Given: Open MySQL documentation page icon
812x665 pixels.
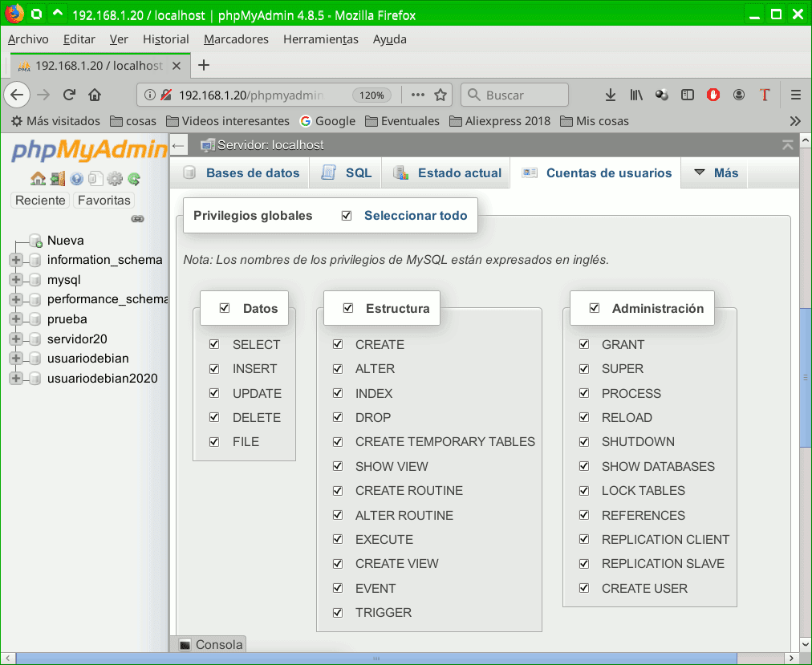Looking at the screenshot, I should tap(95, 178).
